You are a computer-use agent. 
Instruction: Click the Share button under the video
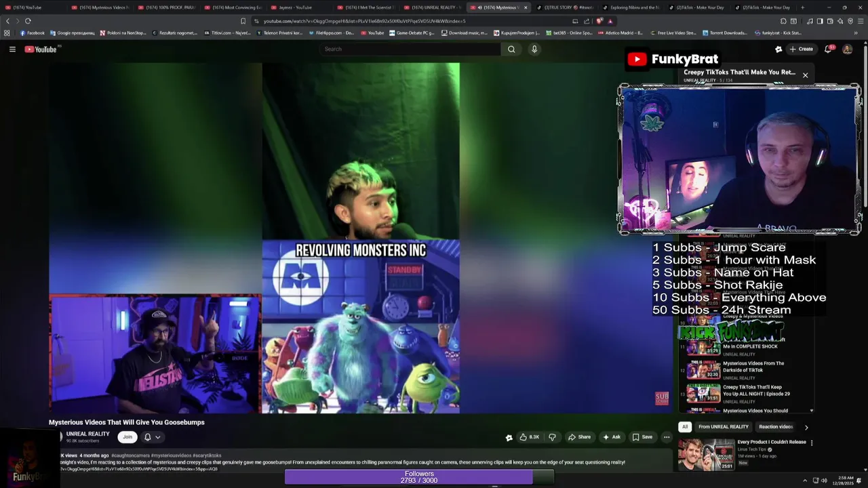point(579,437)
